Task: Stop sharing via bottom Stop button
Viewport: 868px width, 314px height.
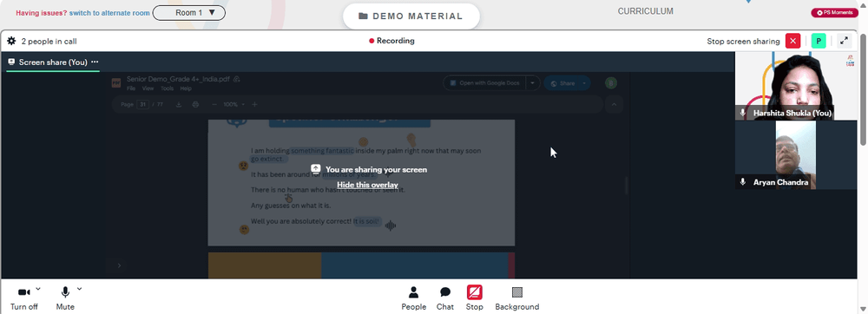Action: click(x=475, y=298)
